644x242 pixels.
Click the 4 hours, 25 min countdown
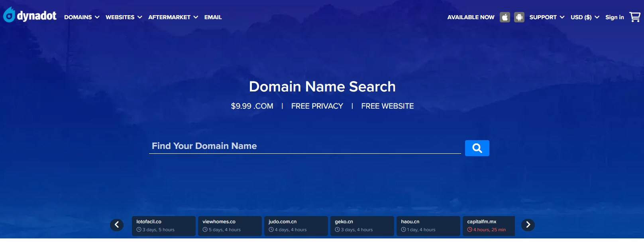pos(487,230)
